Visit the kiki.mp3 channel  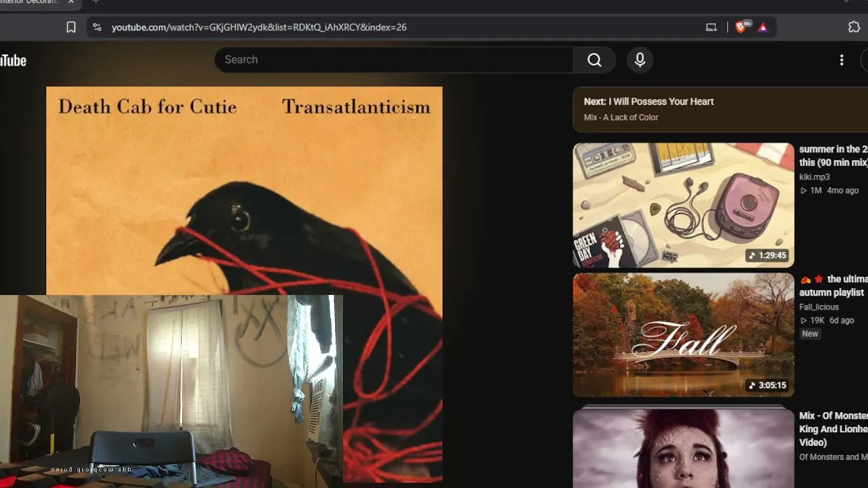click(814, 177)
